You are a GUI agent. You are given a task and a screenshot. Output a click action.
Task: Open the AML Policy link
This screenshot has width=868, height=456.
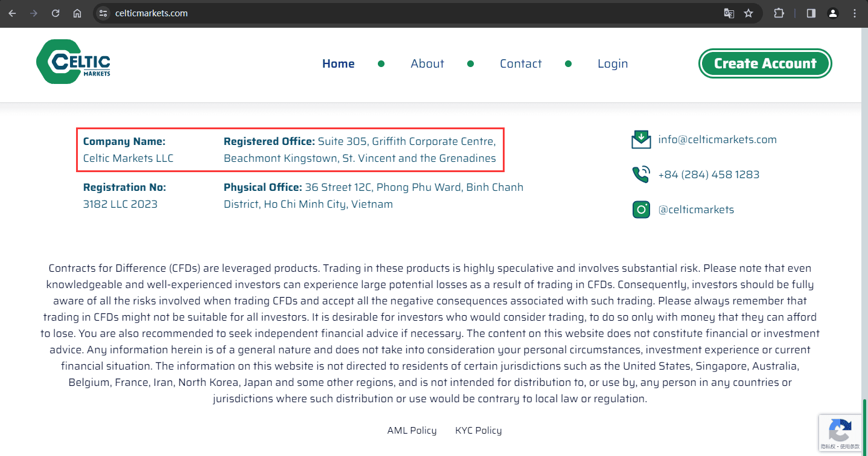point(412,430)
